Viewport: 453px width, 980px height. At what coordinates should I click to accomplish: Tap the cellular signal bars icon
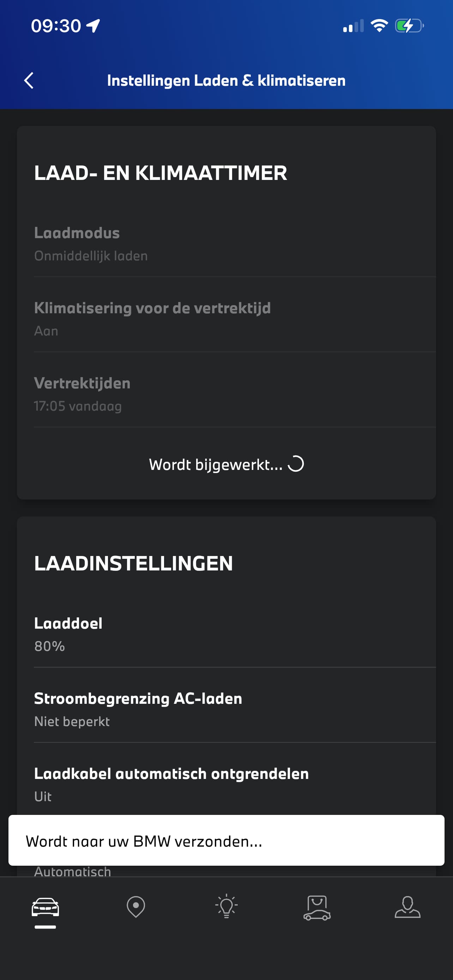[x=354, y=26]
